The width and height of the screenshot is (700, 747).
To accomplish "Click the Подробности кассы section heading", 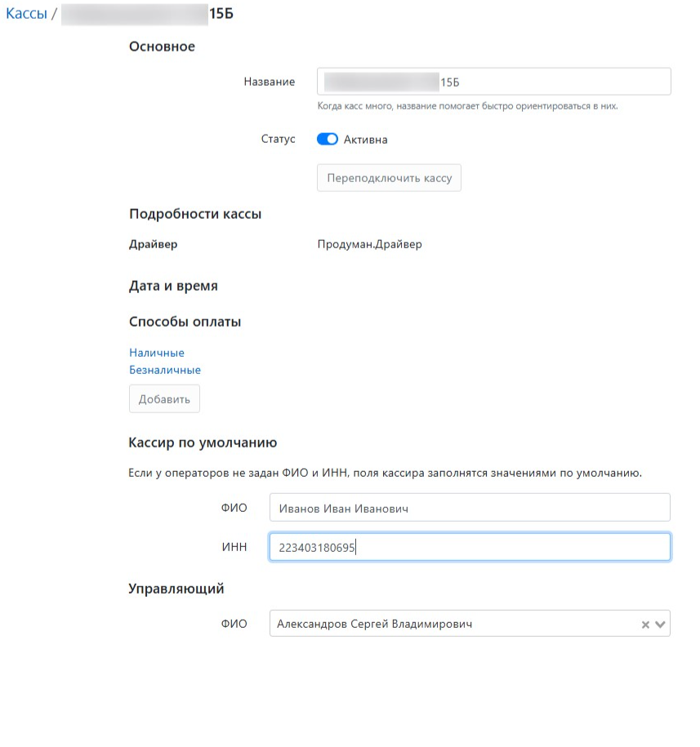I will [x=195, y=215].
